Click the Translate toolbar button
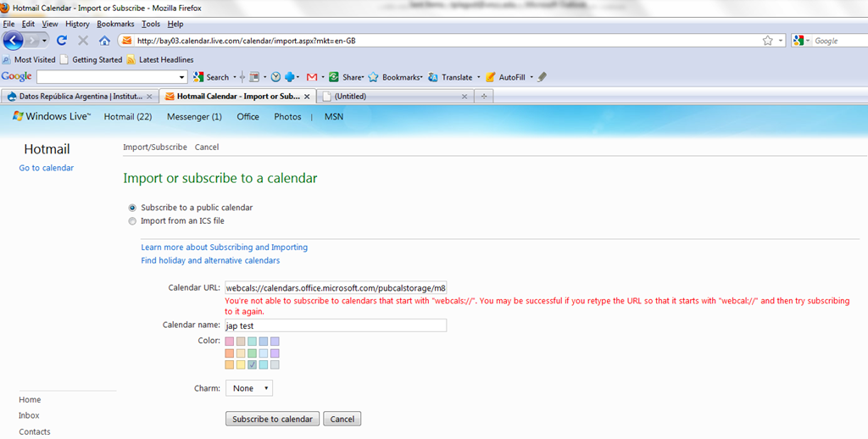Image resolution: width=868 pixels, height=439 pixels. click(450, 77)
